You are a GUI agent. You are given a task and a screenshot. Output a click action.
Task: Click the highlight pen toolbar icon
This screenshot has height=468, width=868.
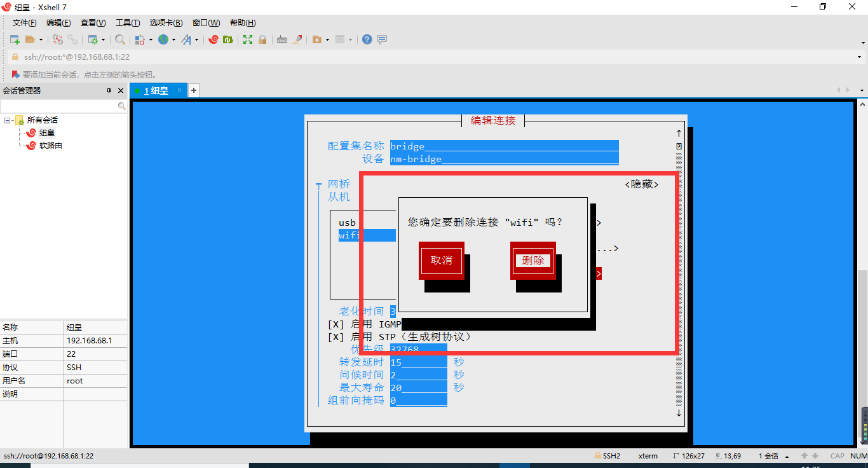(x=297, y=39)
